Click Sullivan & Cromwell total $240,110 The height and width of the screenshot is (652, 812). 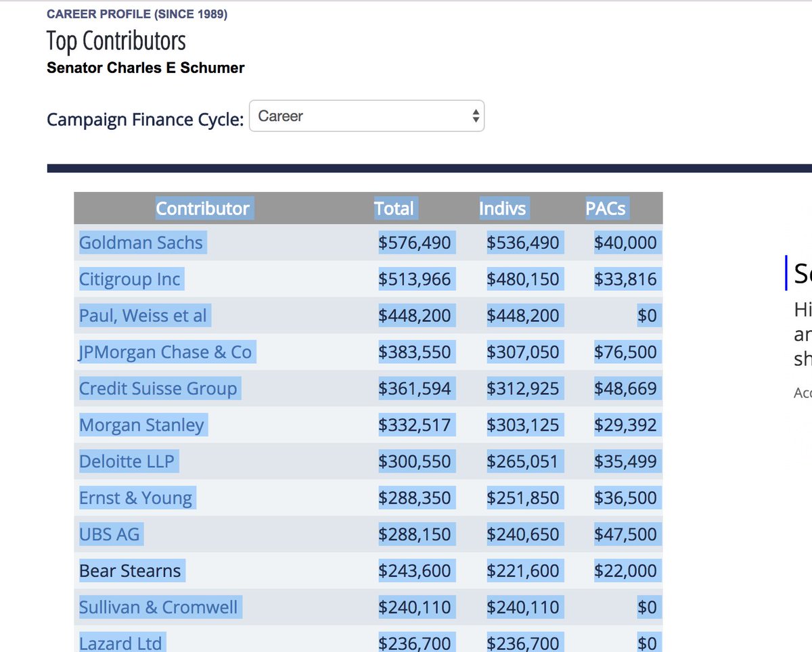point(415,607)
